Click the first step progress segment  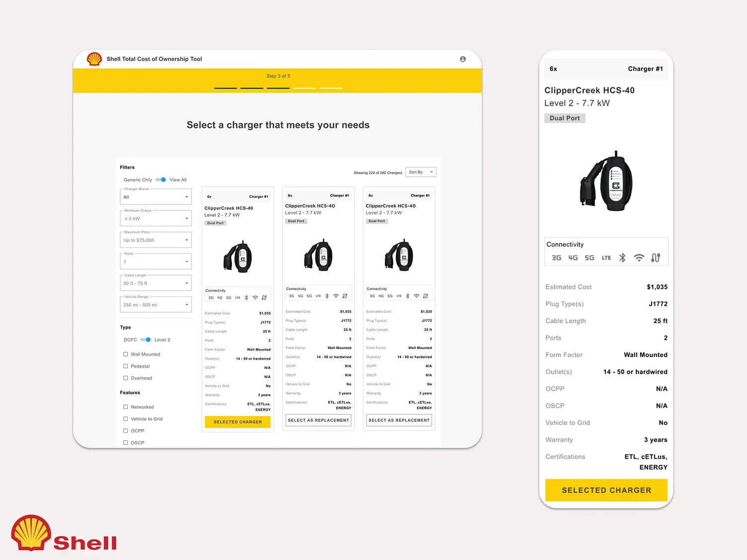[x=225, y=88]
